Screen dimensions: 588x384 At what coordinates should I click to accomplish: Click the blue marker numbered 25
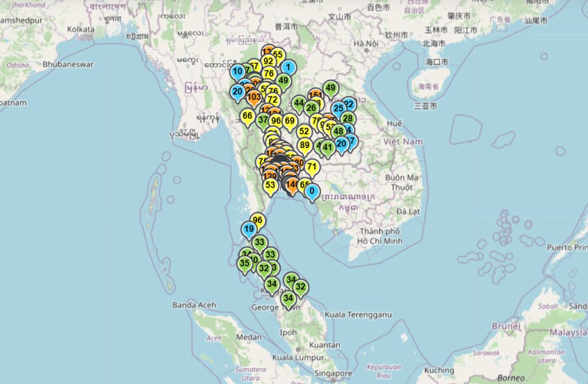coord(338,108)
